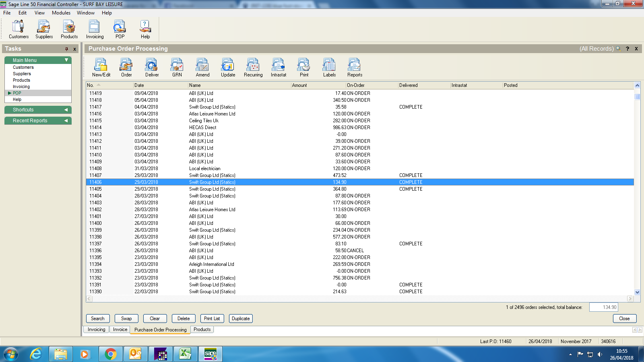Open the Reports icon in POP toolbar
This screenshot has height=362, width=644.
click(x=355, y=67)
